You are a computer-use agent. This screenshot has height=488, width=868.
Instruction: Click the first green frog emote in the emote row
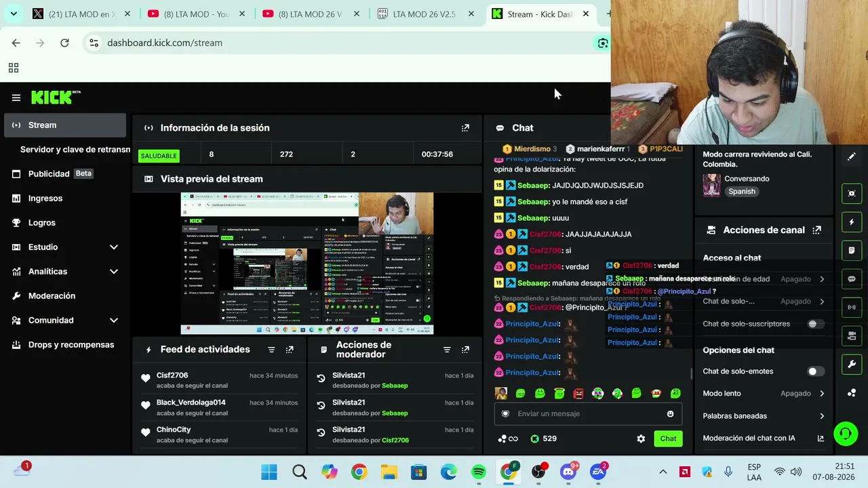(520, 393)
